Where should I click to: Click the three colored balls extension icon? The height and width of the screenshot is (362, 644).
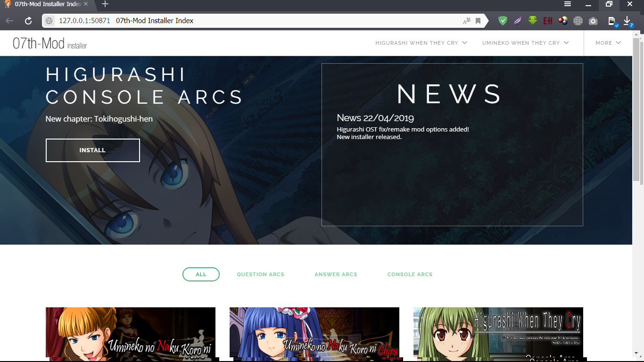pos(563,21)
